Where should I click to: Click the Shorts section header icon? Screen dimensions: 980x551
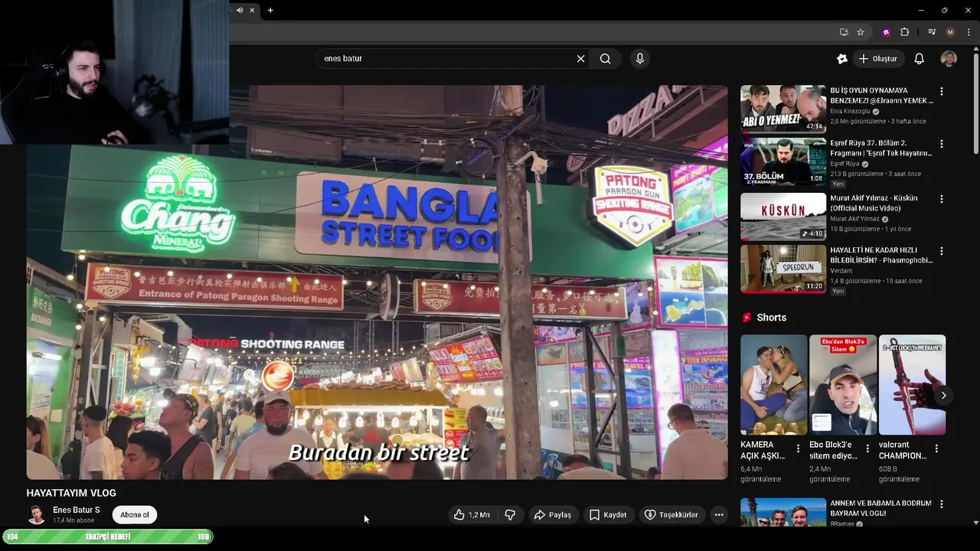pos(746,318)
